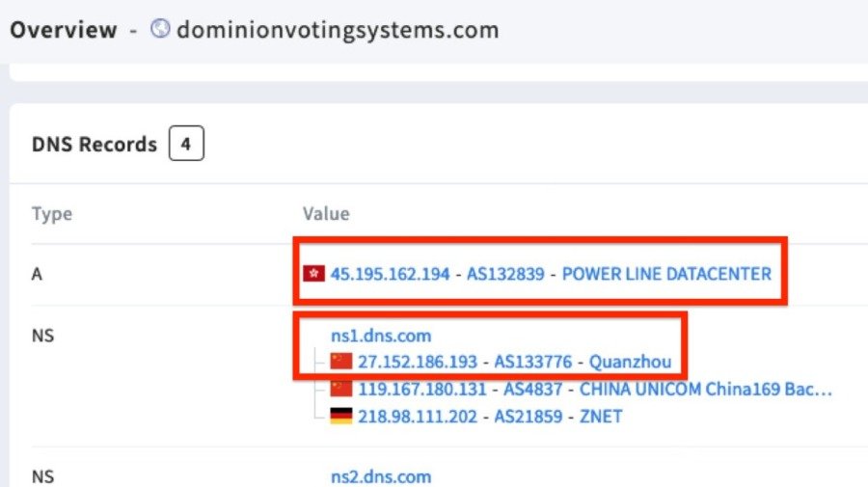
Task: Click the globe icon beside dominionvotingsystems.com
Action: point(160,28)
